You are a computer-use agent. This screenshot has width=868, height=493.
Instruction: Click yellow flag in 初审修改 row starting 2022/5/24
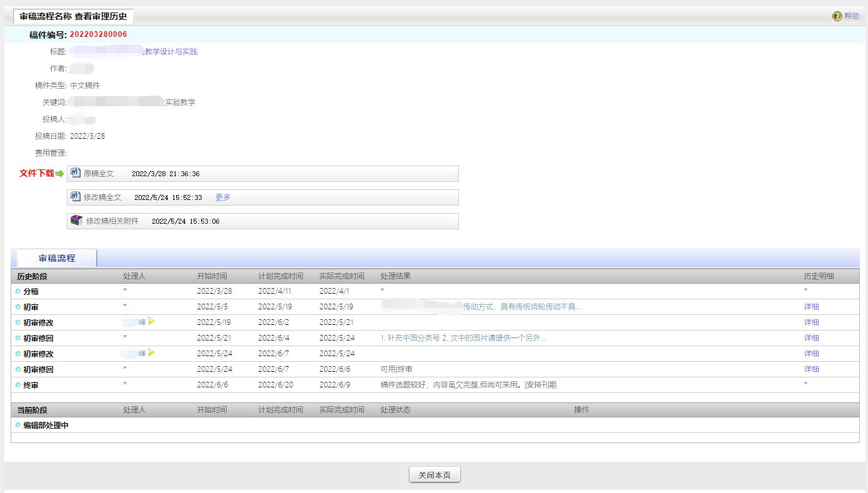(x=151, y=353)
